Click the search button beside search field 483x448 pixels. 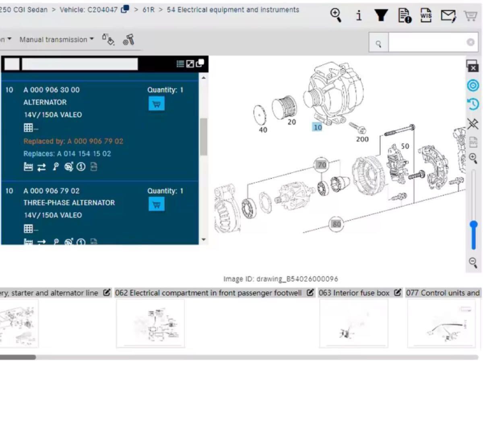[378, 43]
